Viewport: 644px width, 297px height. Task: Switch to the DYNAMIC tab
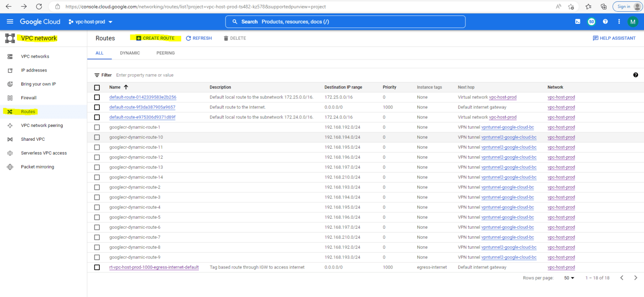tap(130, 53)
